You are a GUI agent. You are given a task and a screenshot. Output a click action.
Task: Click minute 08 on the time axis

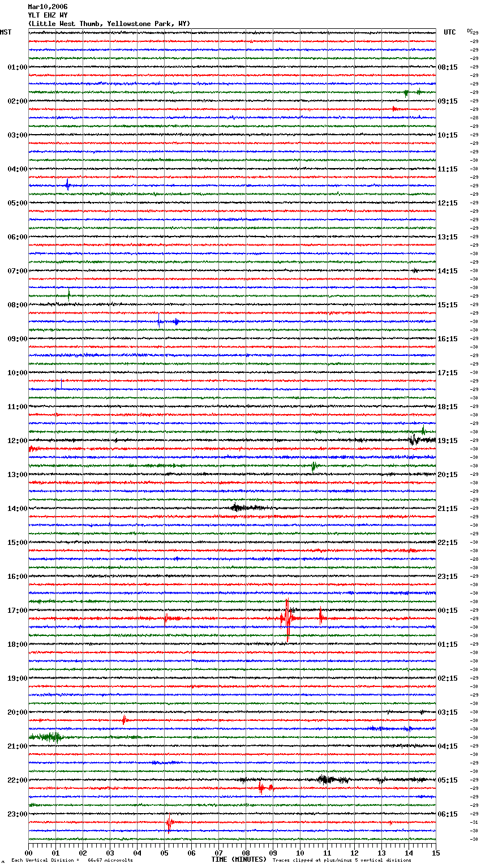[x=246, y=853]
